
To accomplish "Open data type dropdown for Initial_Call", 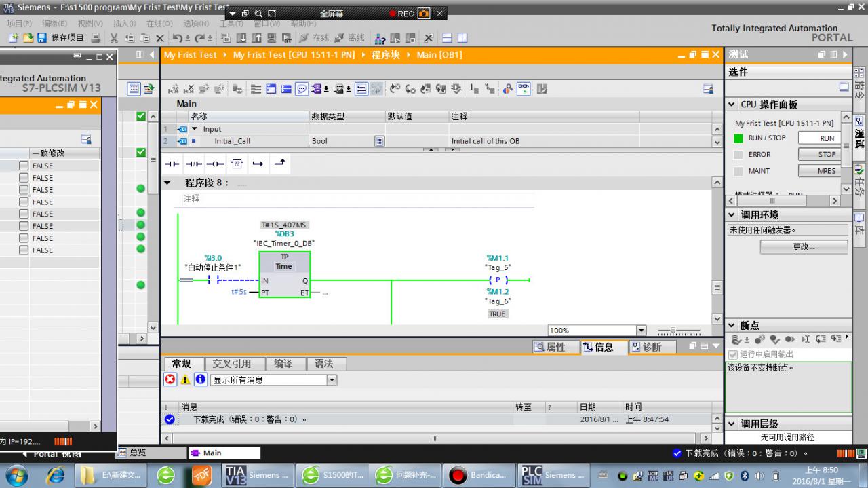I will click(380, 141).
